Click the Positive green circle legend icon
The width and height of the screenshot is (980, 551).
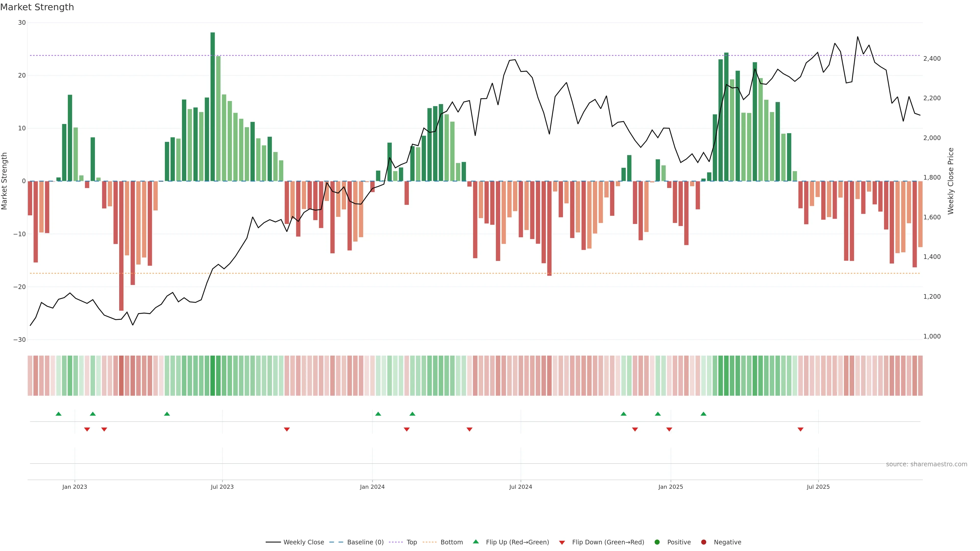657,542
